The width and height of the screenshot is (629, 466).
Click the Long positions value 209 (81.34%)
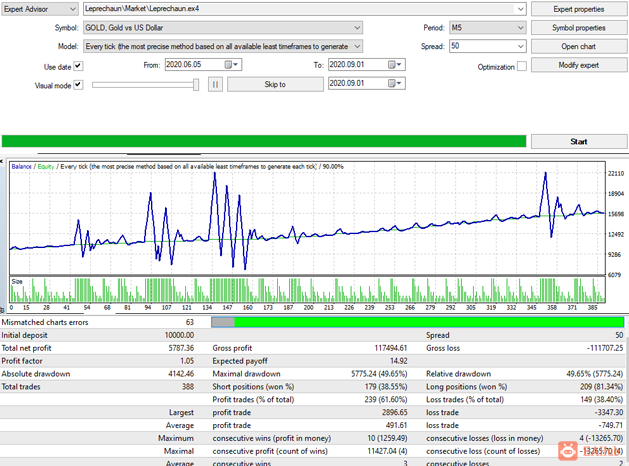[x=601, y=387]
